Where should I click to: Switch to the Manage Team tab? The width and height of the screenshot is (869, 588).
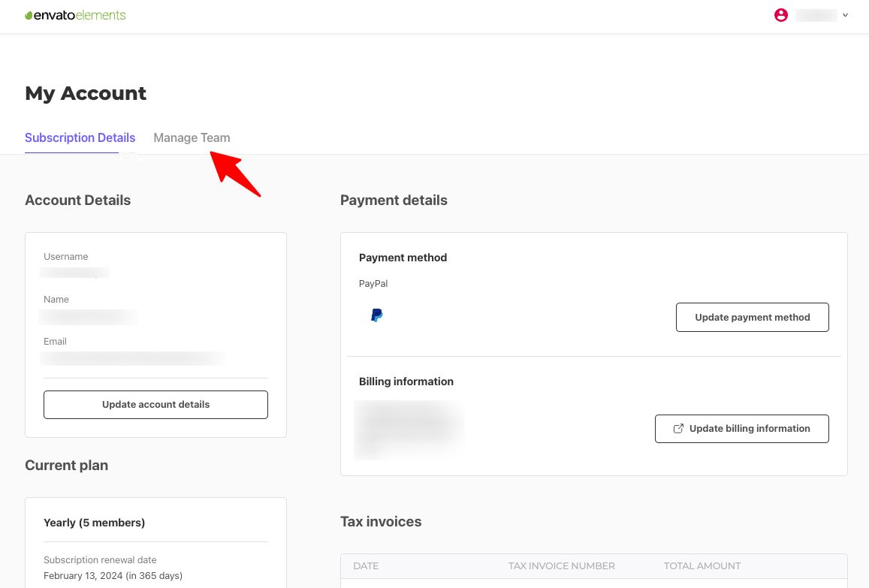click(x=192, y=137)
